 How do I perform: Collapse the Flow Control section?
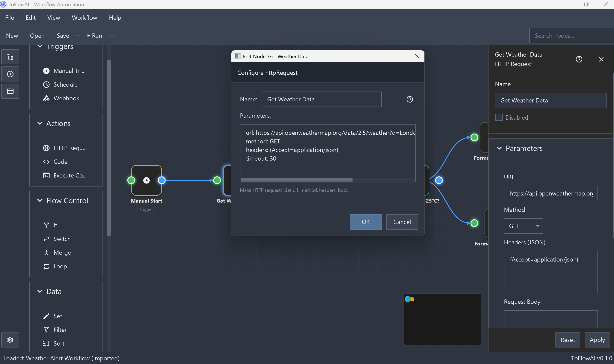40,200
